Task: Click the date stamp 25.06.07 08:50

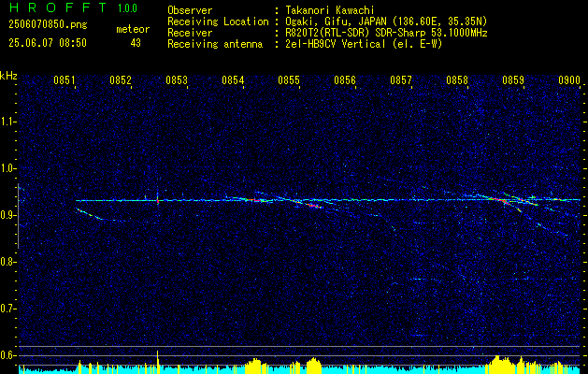Action: tap(48, 43)
